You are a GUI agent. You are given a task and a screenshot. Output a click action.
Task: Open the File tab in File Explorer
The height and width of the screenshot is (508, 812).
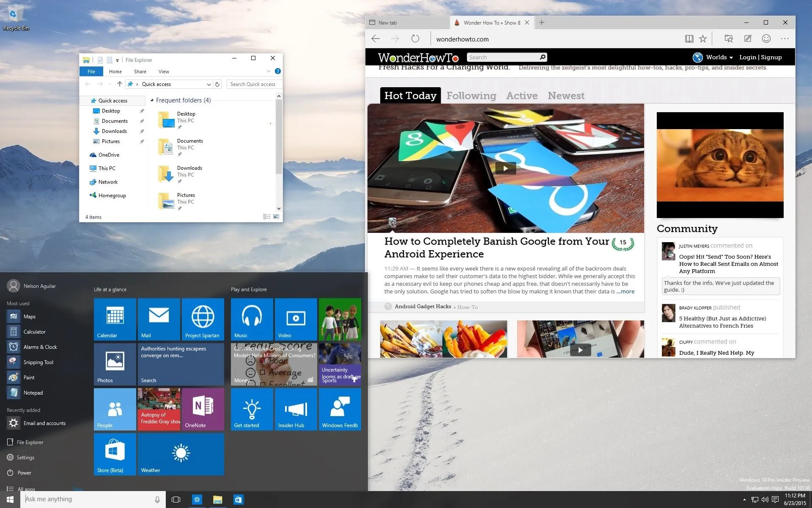point(91,72)
